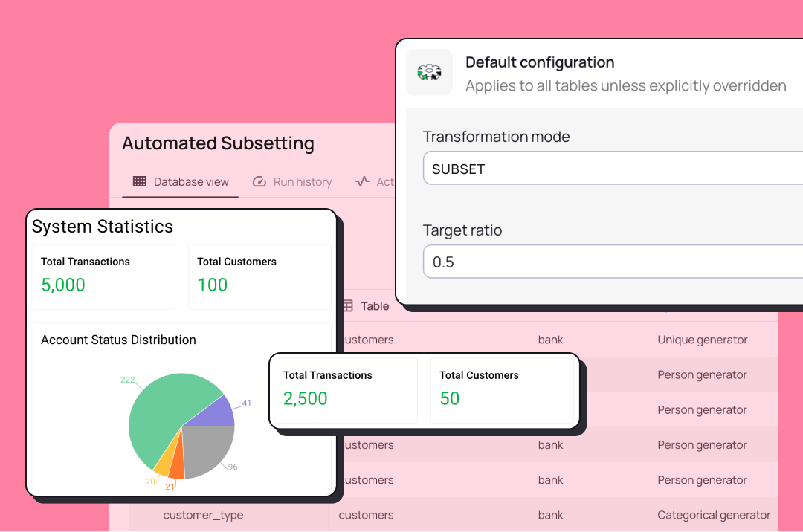Click the Automated Subsetting heading
This screenshot has width=803, height=532.
(218, 143)
